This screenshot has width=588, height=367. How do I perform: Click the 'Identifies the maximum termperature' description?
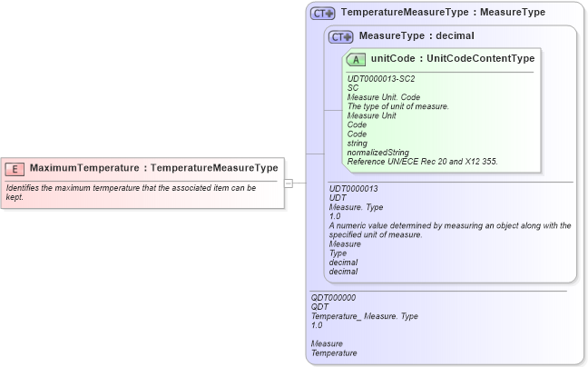tap(131, 193)
